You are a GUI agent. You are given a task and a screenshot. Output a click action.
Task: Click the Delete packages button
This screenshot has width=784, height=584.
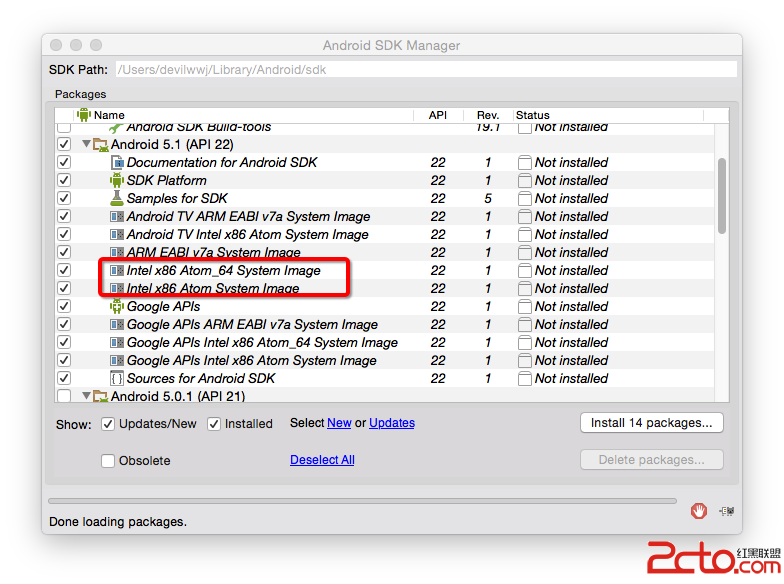pyautogui.click(x=652, y=460)
